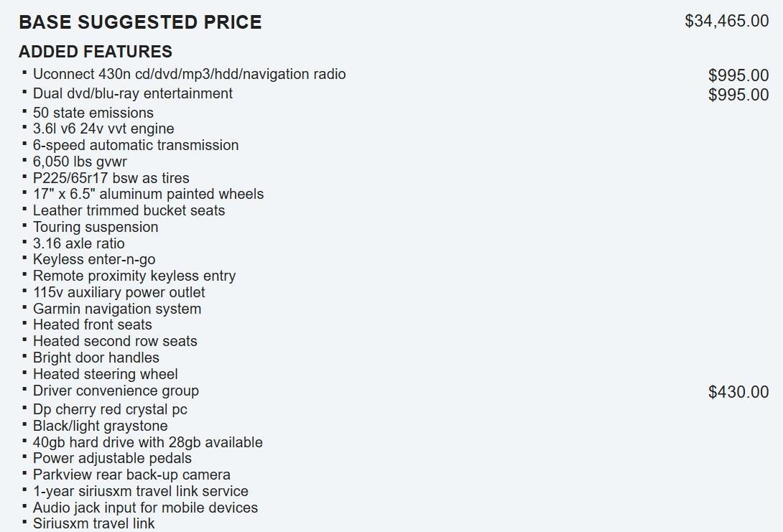Click Garmin navigation system line
Screen dimensions: 783x532
tap(117, 309)
